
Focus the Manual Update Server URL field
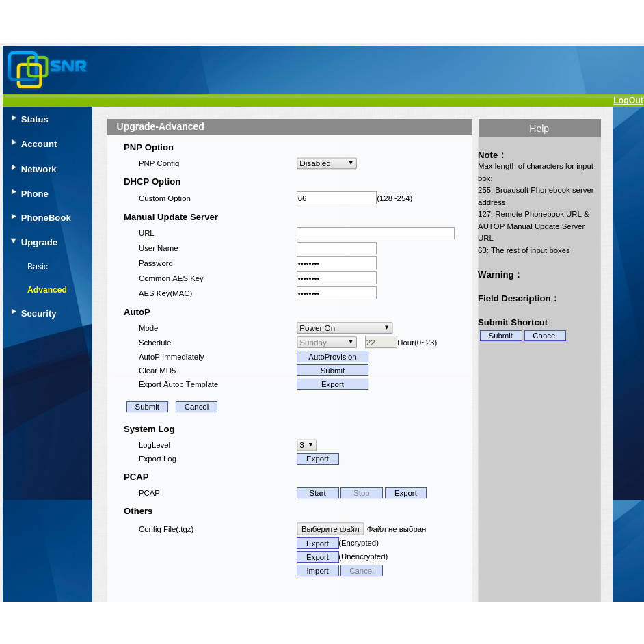(375, 233)
